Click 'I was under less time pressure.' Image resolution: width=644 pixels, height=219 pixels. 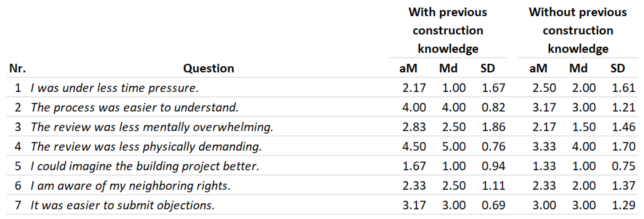[x=115, y=88]
